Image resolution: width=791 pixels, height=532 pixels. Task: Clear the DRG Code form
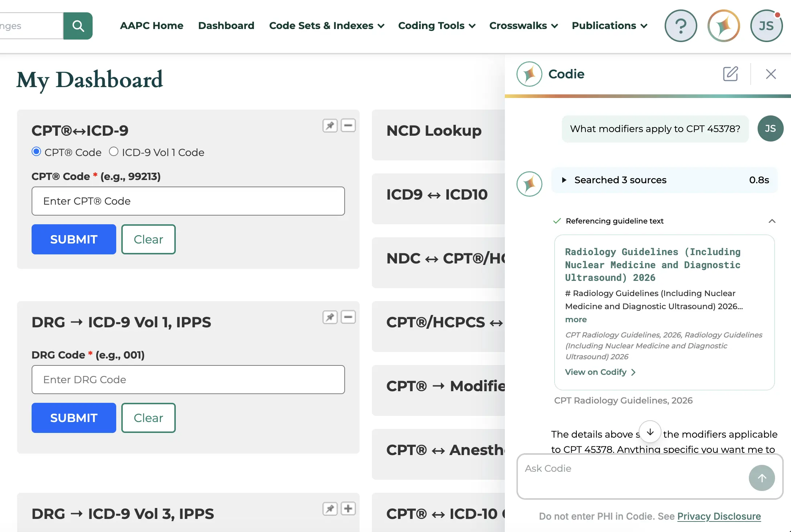pos(148,418)
